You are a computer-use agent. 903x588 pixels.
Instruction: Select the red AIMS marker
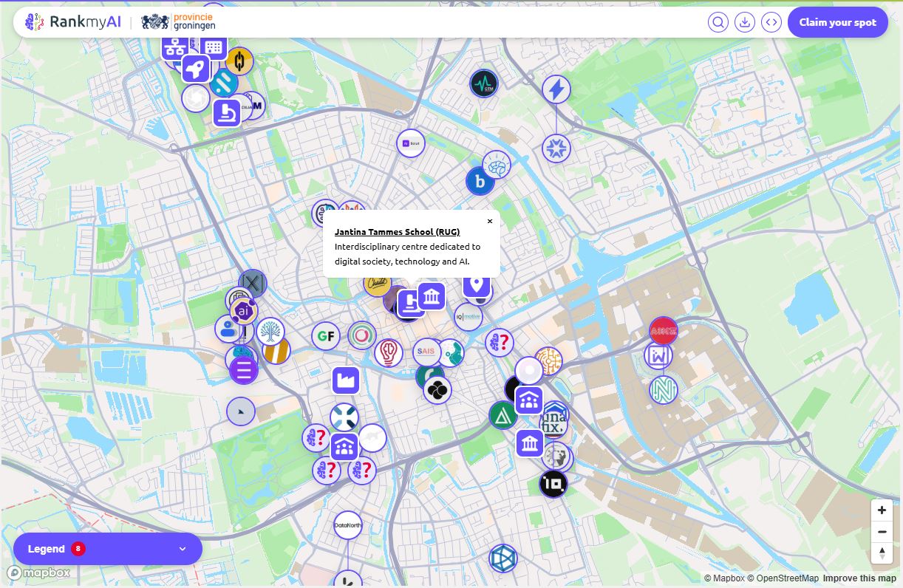click(x=664, y=331)
